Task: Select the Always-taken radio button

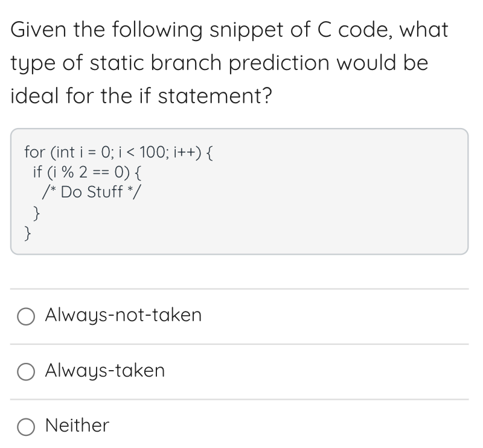Action: [26, 371]
